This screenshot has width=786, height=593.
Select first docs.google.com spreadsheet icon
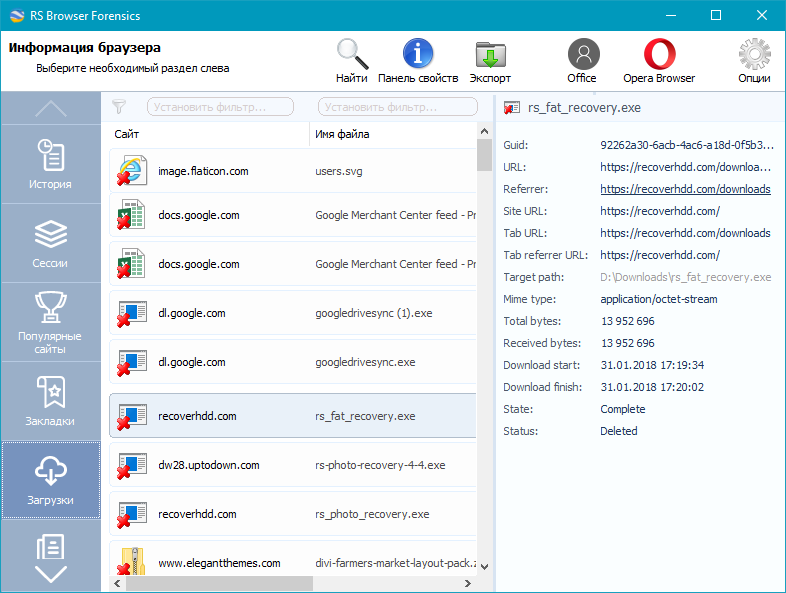(131, 215)
